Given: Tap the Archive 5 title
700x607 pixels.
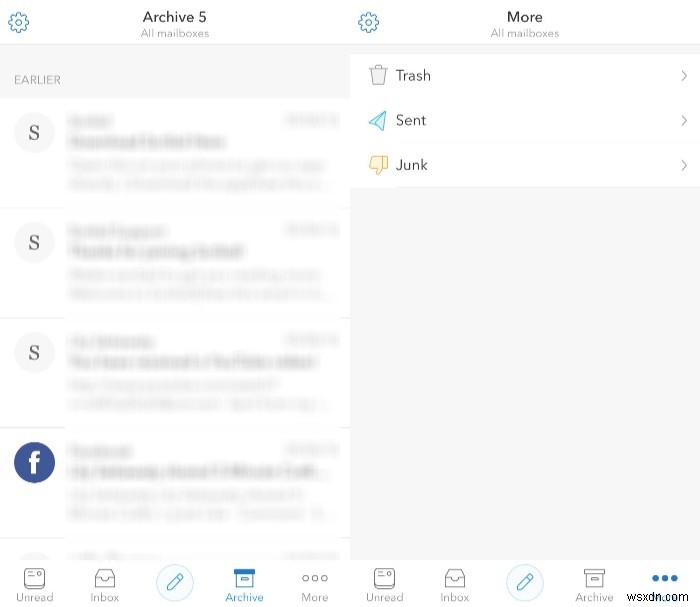Looking at the screenshot, I should (175, 17).
